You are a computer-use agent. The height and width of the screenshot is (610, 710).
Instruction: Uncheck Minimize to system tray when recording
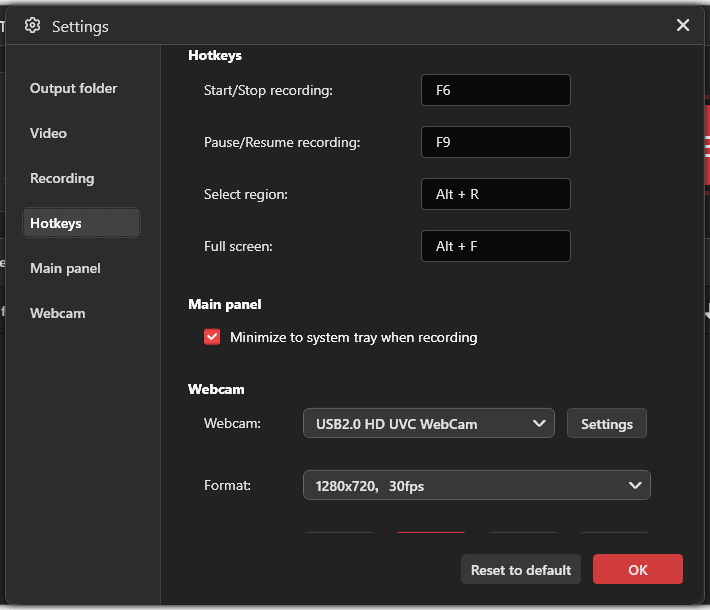pyautogui.click(x=212, y=337)
